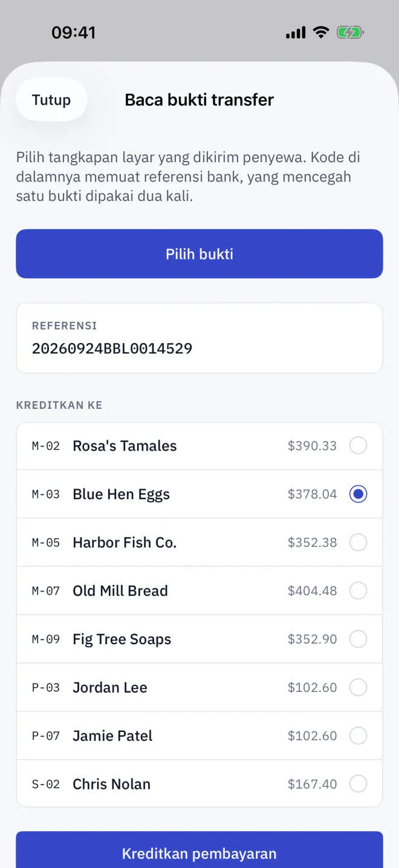Select Jordan Lee radio button

coord(358,688)
